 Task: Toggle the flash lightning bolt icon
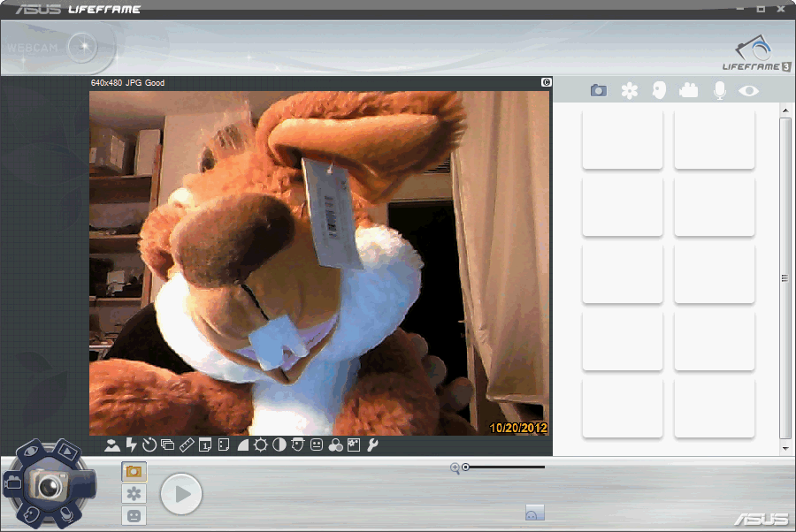pos(131,445)
